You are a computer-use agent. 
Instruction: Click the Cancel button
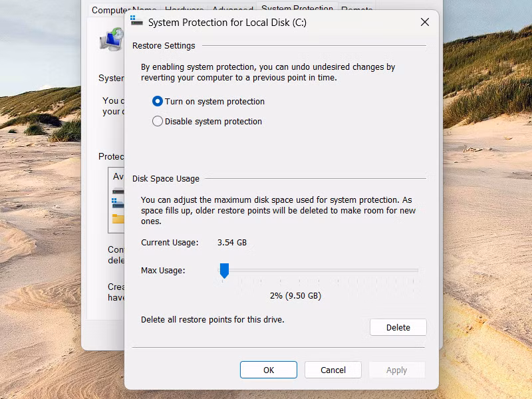click(x=333, y=370)
